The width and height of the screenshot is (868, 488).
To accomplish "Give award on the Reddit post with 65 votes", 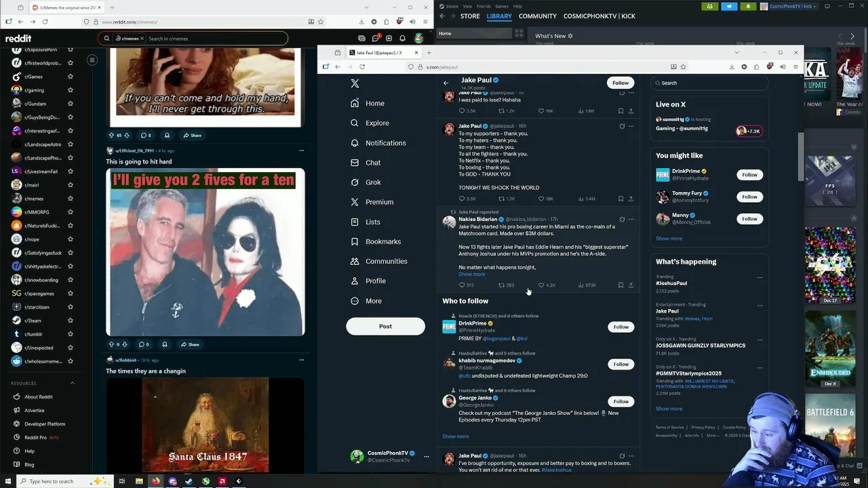I will click(x=167, y=135).
